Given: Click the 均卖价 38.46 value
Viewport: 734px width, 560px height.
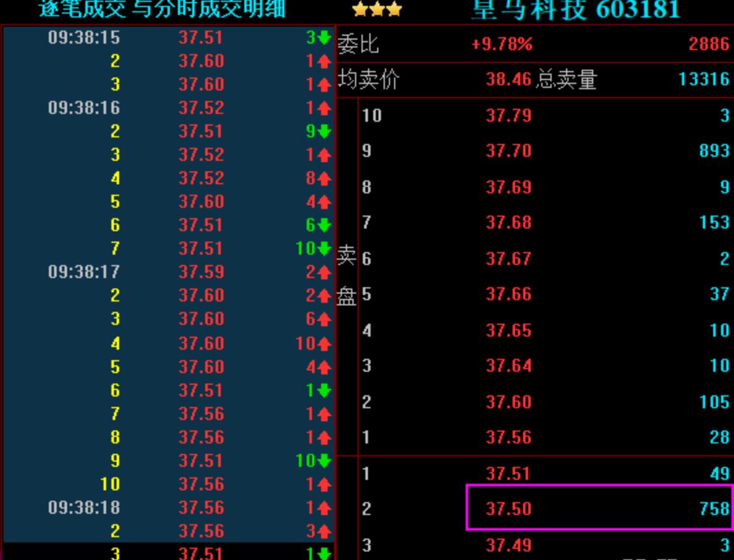Looking at the screenshot, I should pyautogui.click(x=509, y=80).
